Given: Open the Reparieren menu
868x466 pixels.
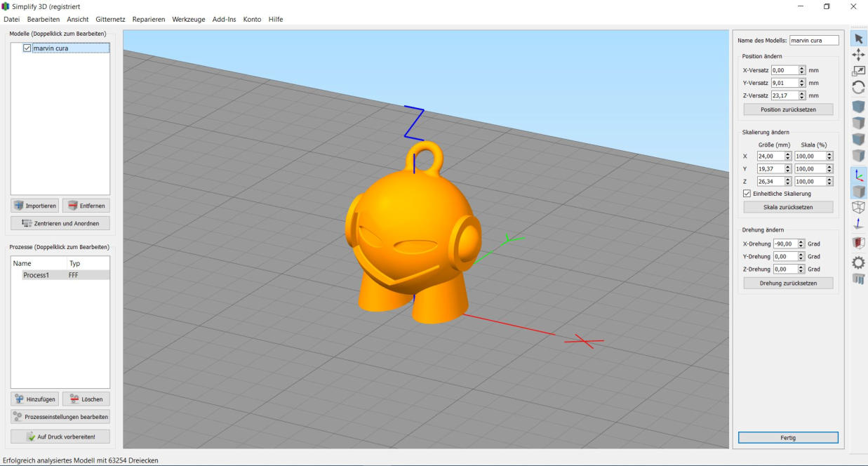Looking at the screenshot, I should pyautogui.click(x=149, y=20).
